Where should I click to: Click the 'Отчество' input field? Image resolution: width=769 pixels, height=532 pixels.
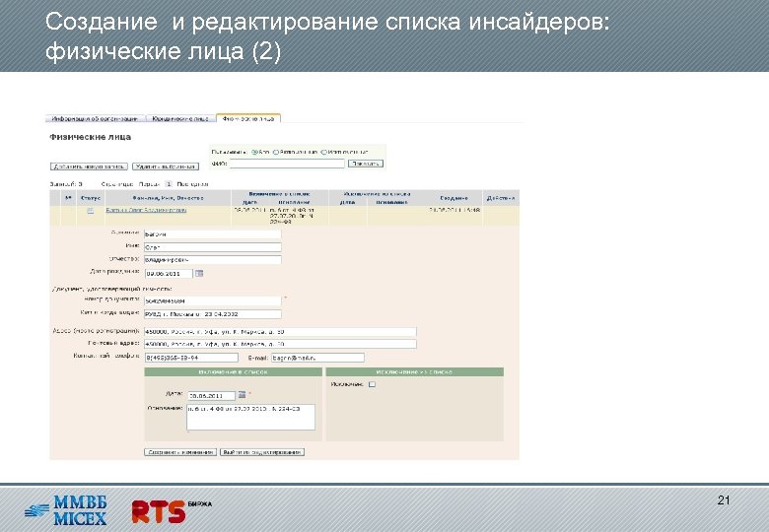(213, 260)
